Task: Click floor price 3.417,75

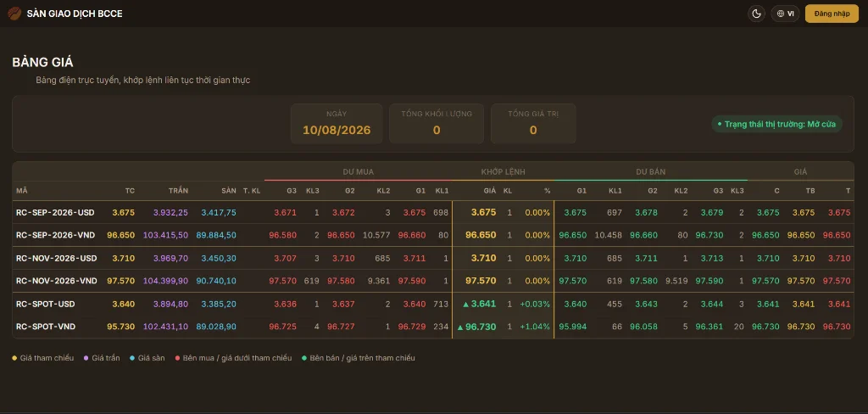Action: click(x=219, y=212)
